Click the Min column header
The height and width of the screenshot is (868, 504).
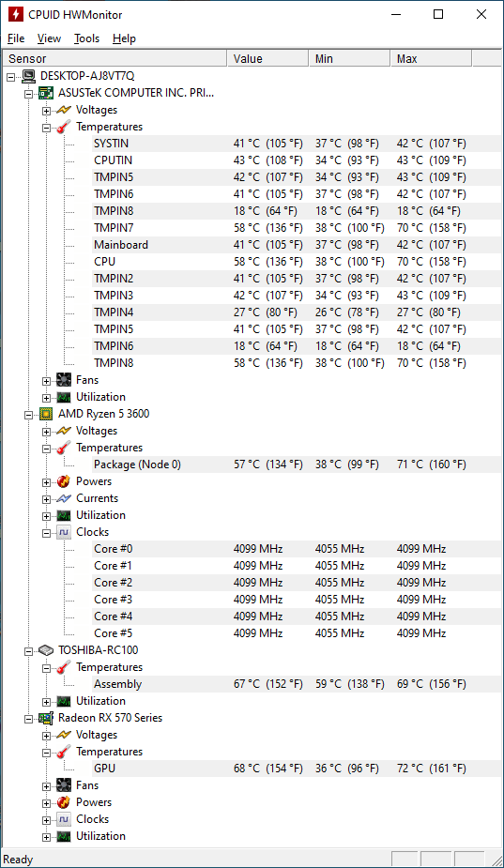[349, 59]
